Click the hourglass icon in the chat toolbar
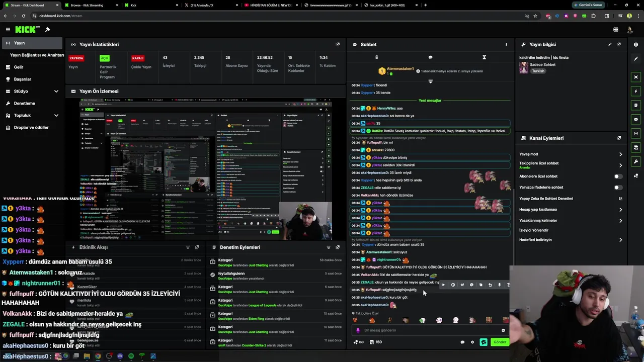644x362 pixels. (484, 57)
